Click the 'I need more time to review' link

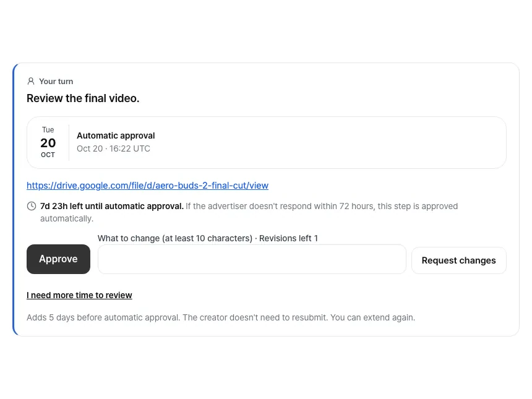(x=79, y=295)
